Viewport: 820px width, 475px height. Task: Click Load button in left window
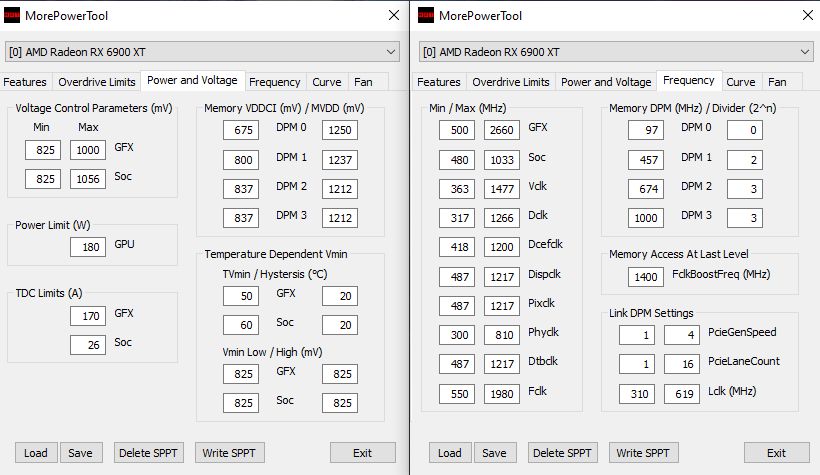click(x=36, y=453)
